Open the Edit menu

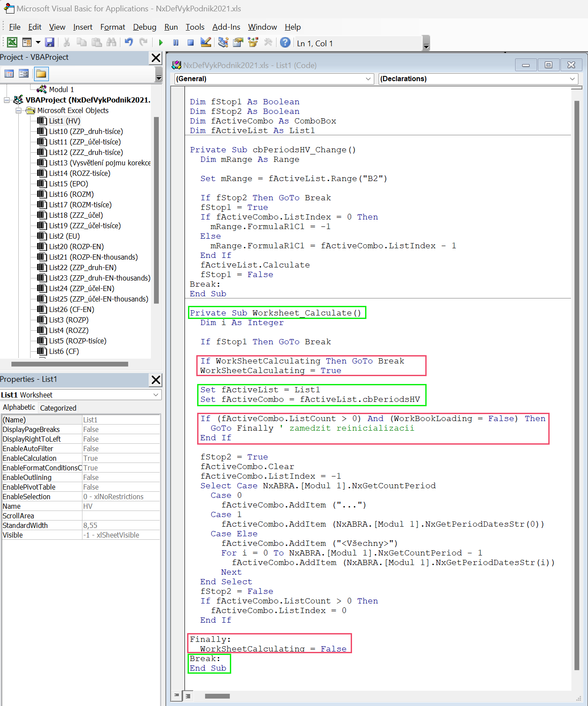click(x=35, y=27)
